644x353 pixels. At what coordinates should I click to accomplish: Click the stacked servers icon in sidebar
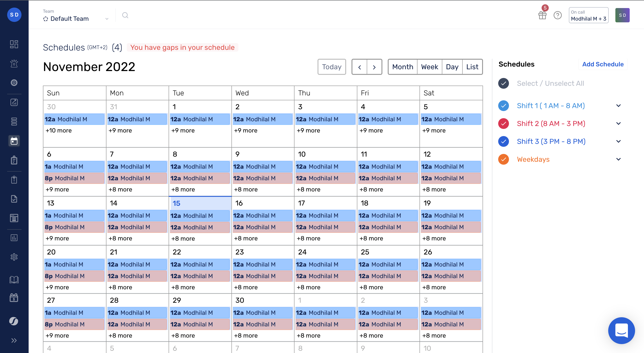pyautogui.click(x=14, y=121)
